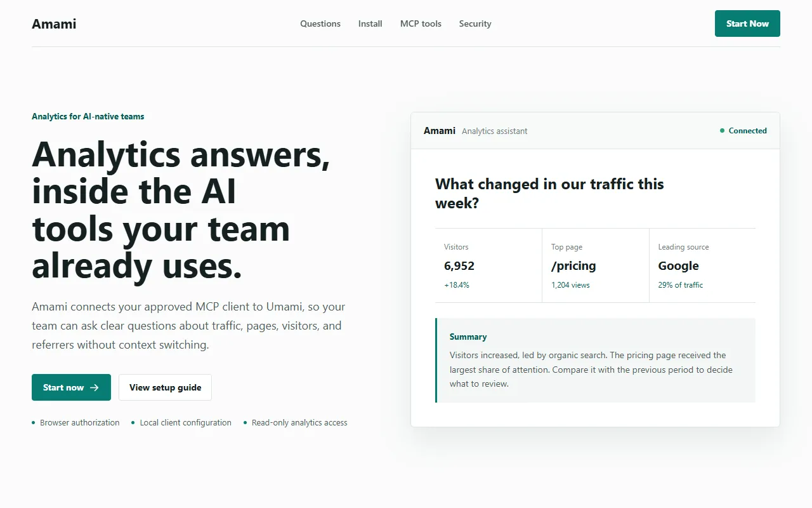Click the main hero headline
The image size is (812, 508).
click(181, 210)
